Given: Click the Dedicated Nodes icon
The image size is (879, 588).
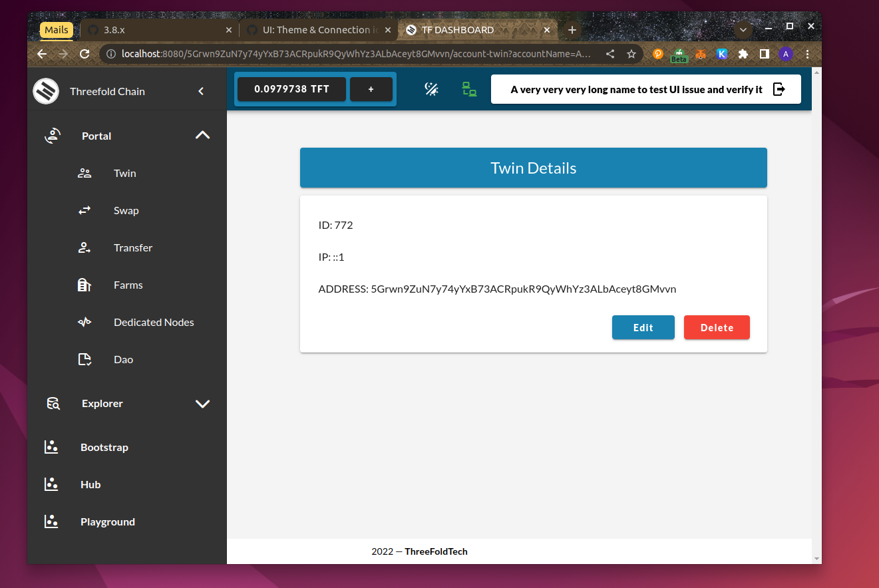Looking at the screenshot, I should 85,321.
